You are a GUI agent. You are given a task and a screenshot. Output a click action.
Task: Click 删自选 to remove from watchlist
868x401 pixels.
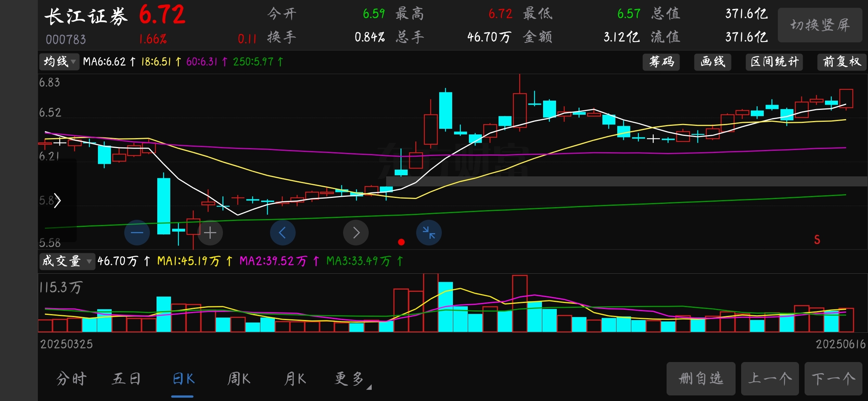(701, 379)
